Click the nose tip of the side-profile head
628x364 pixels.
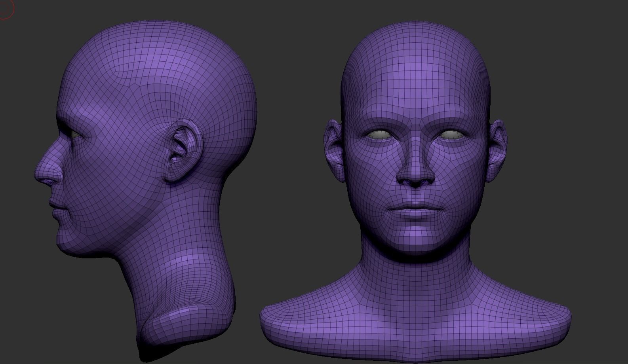[x=41, y=173]
